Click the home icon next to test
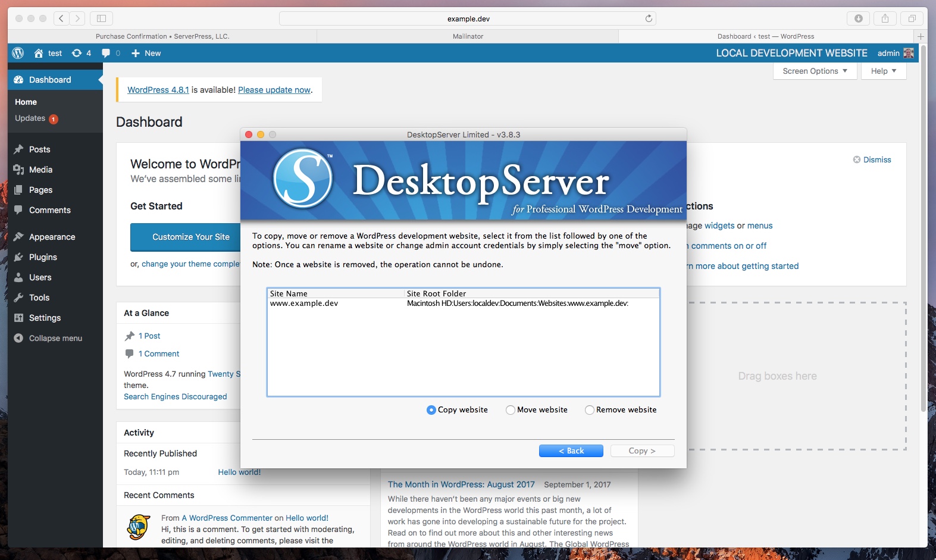The height and width of the screenshot is (560, 936). pos(39,53)
